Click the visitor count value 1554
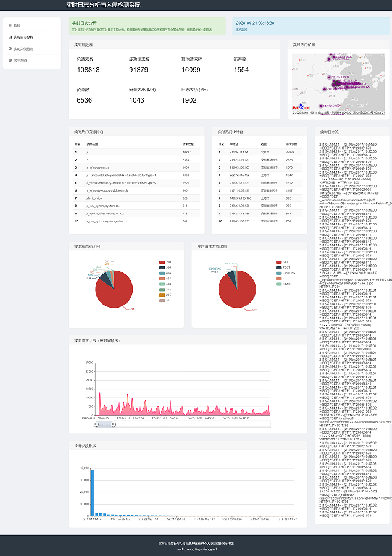This screenshot has height=556, width=392. 241,70
